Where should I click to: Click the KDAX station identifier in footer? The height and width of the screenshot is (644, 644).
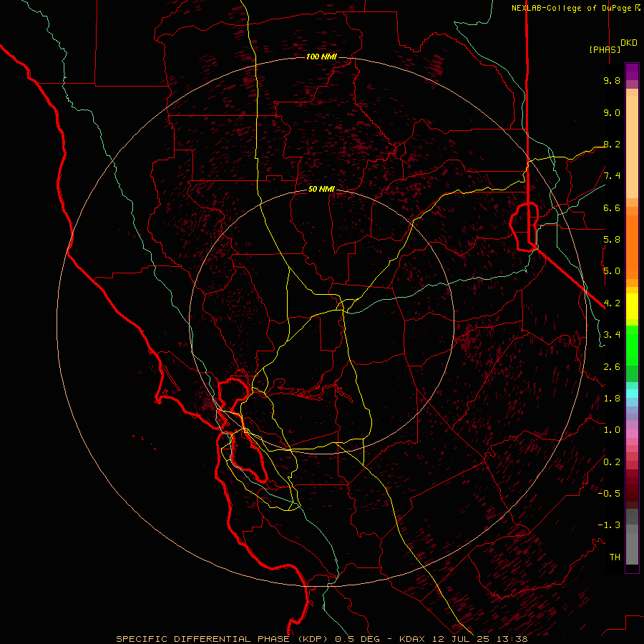pos(413,639)
